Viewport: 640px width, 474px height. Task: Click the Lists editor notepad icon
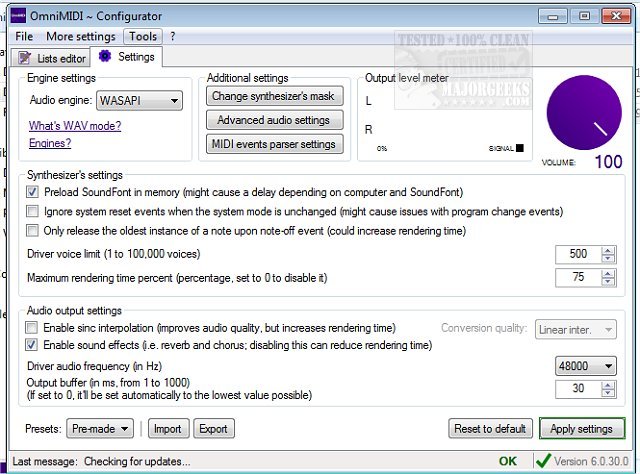25,58
